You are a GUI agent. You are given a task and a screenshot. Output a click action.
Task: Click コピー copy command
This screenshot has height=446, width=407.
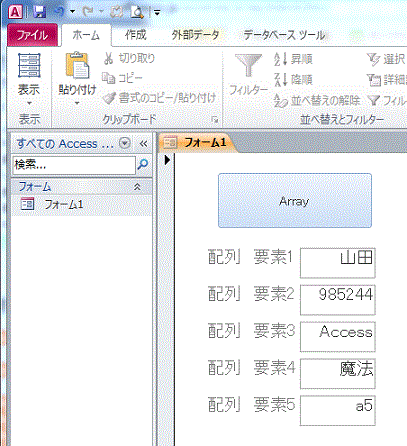pos(122,78)
